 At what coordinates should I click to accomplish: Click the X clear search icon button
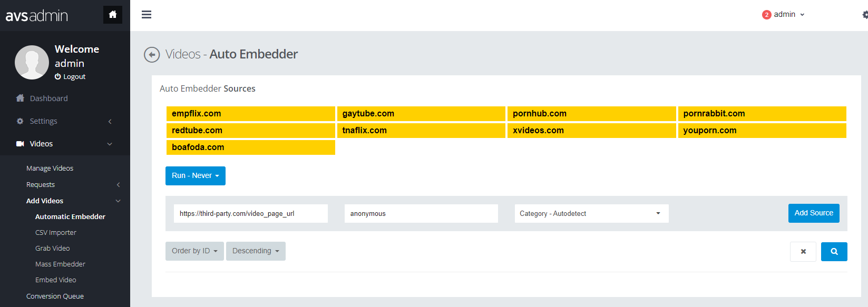tap(803, 252)
